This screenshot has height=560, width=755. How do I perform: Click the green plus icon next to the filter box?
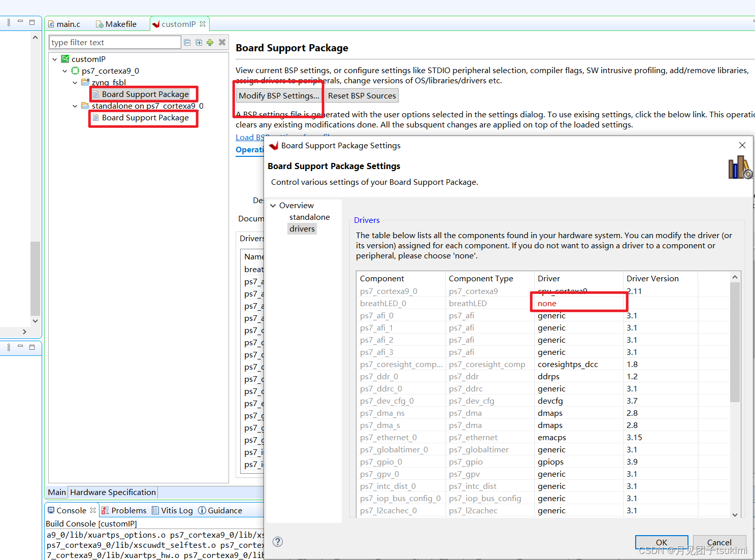[210, 42]
